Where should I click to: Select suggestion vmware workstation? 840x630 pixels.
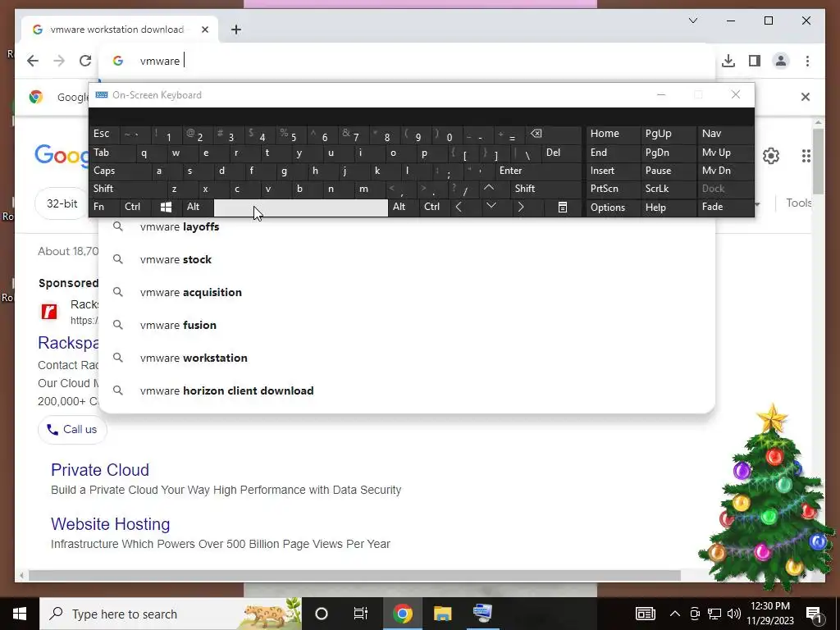click(x=407, y=358)
